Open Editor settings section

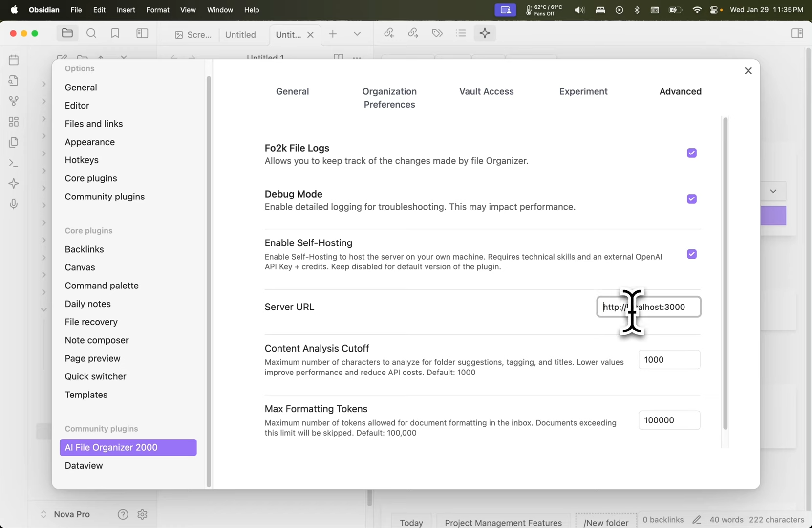(77, 106)
